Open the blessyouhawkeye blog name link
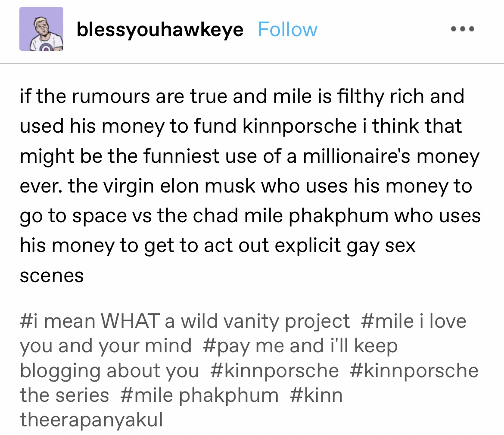Screen dimensions: 504x435 (160, 30)
